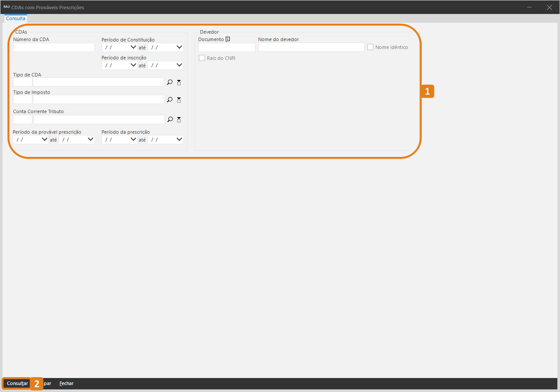
Task: Click the Fechar button in bottom bar
Action: click(x=66, y=383)
